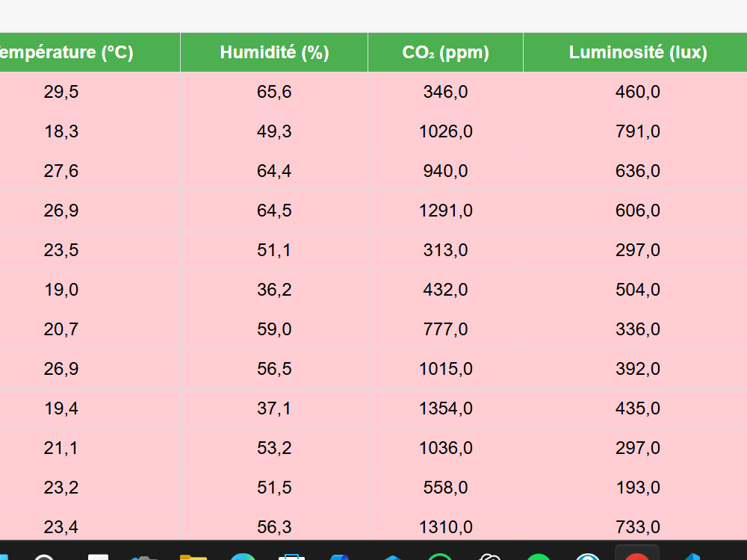Select 297,0 in the row with CO₂ 1036,0

(638, 447)
